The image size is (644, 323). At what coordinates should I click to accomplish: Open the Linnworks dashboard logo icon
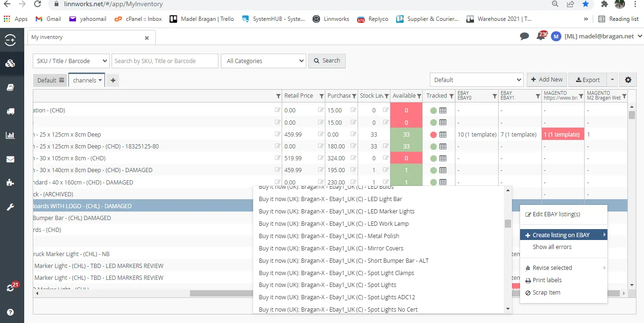[10, 40]
